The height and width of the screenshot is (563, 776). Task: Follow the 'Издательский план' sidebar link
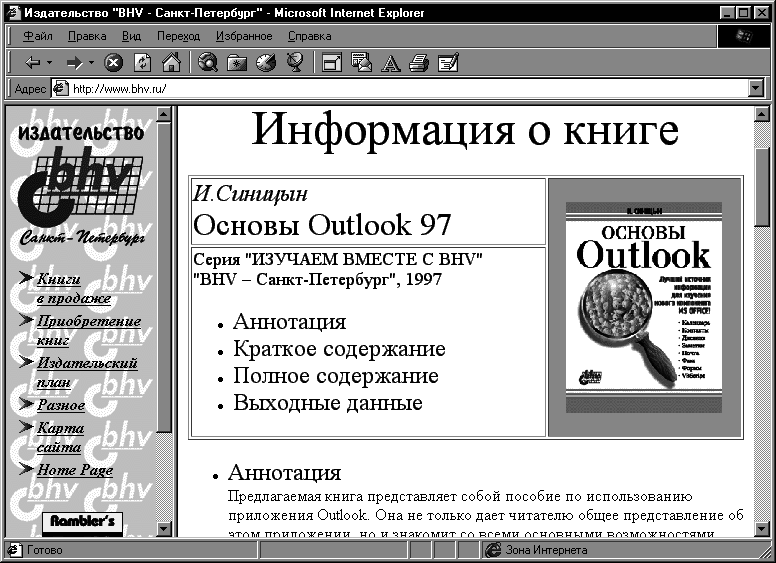(x=87, y=372)
